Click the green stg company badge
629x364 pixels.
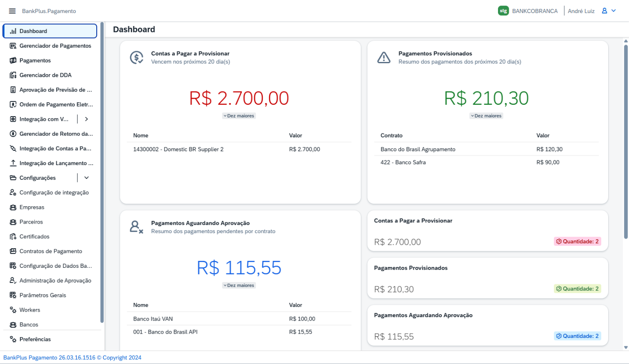pos(503,11)
